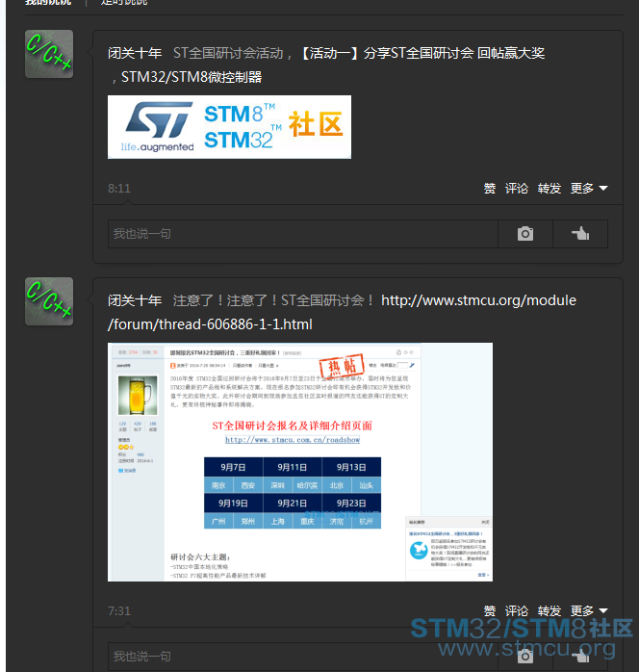Click the 7:31 timestamp

tap(119, 610)
